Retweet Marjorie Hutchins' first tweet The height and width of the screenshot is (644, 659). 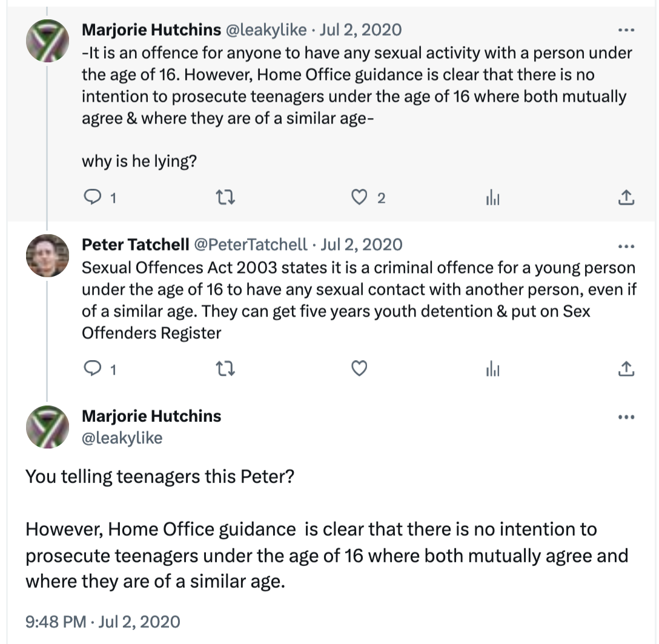click(225, 197)
